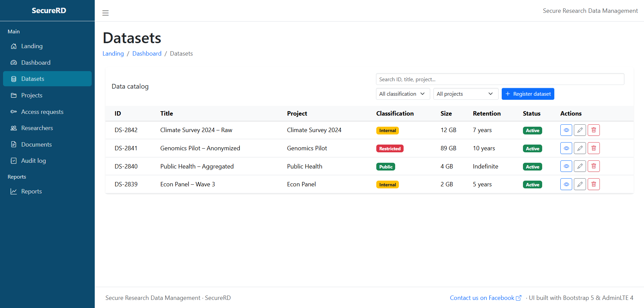The height and width of the screenshot is (308, 644).
Task: Click the search ID and title field
Action: click(500, 79)
